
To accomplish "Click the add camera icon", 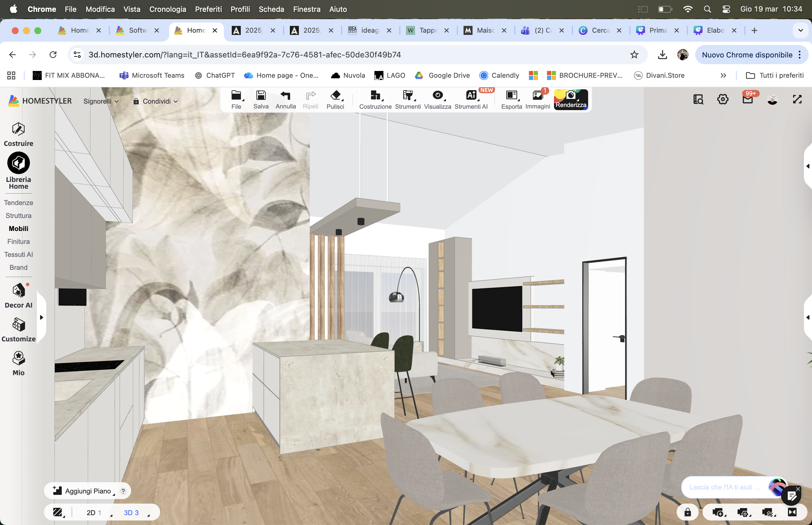I will coord(718,512).
